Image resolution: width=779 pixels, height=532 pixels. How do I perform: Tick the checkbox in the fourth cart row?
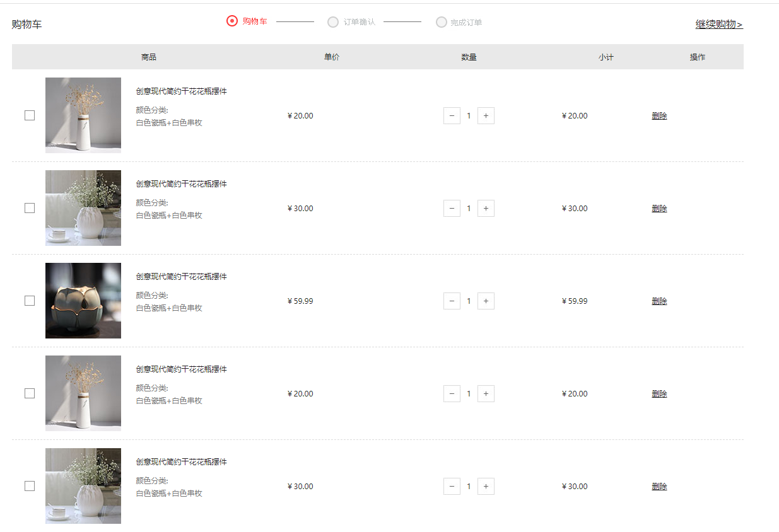click(x=30, y=393)
